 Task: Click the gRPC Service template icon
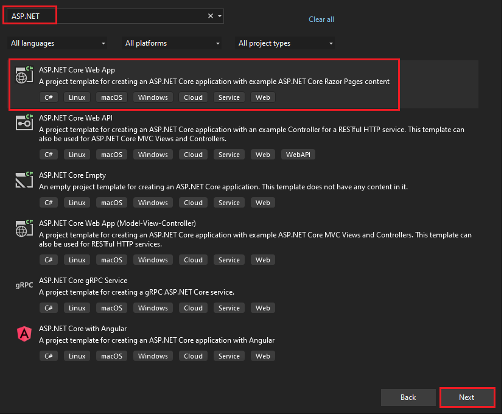pyautogui.click(x=24, y=285)
